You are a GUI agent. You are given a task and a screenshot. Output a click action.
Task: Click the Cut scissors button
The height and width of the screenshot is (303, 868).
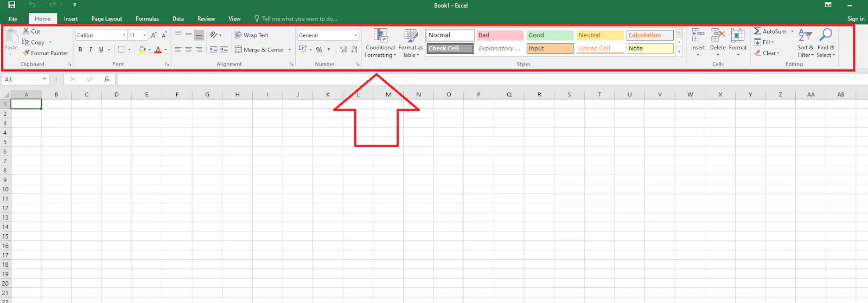(31, 31)
